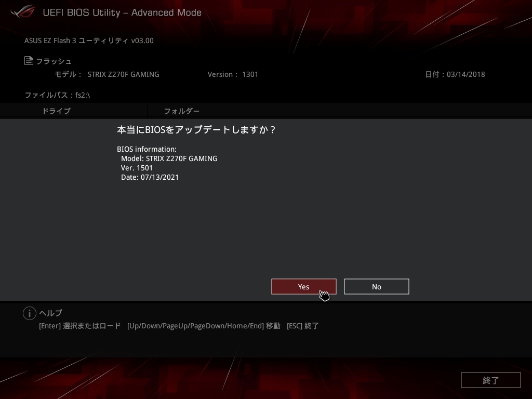
Task: Select the フォルダー column header
Action: 181,111
